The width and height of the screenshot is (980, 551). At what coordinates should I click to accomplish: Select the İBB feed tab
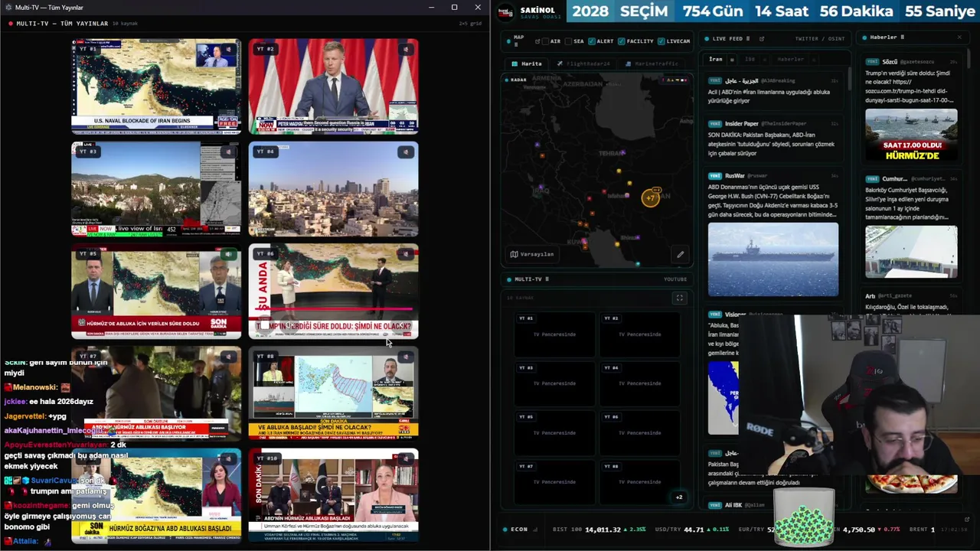[750, 59]
